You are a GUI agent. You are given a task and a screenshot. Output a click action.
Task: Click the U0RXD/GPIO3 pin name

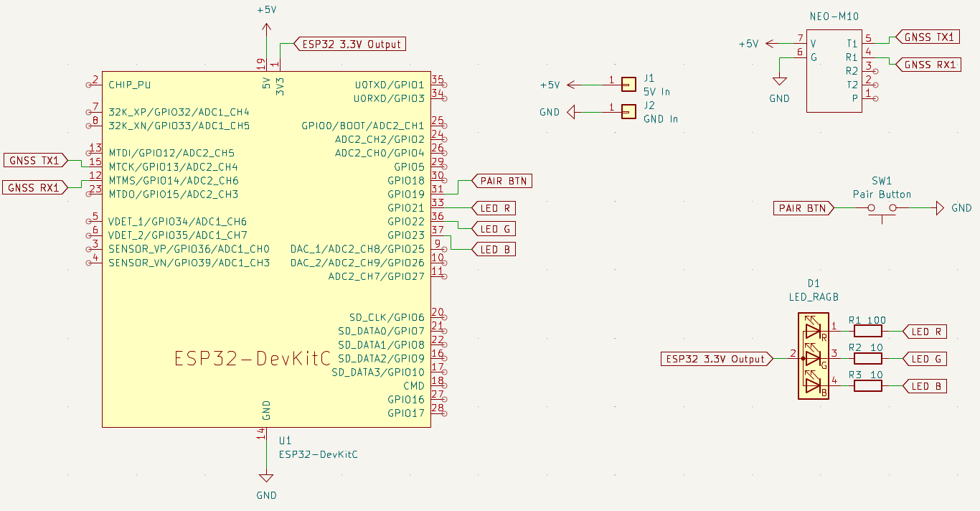[x=390, y=98]
